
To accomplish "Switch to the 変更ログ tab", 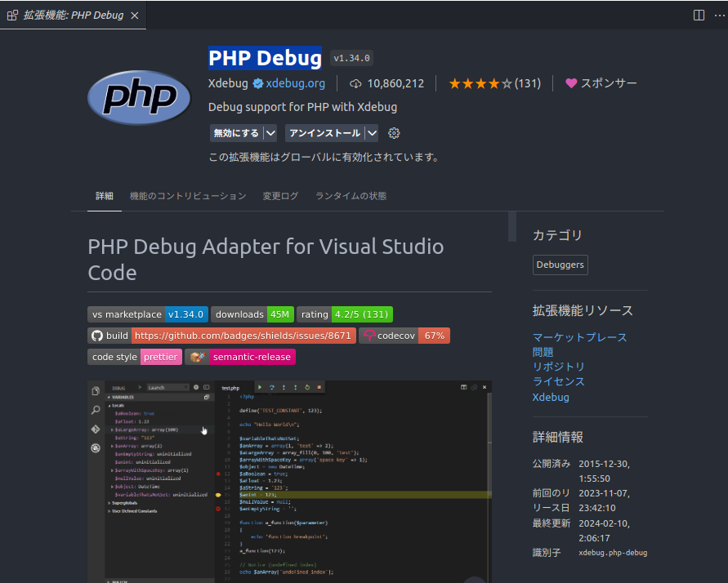I will tap(280, 196).
